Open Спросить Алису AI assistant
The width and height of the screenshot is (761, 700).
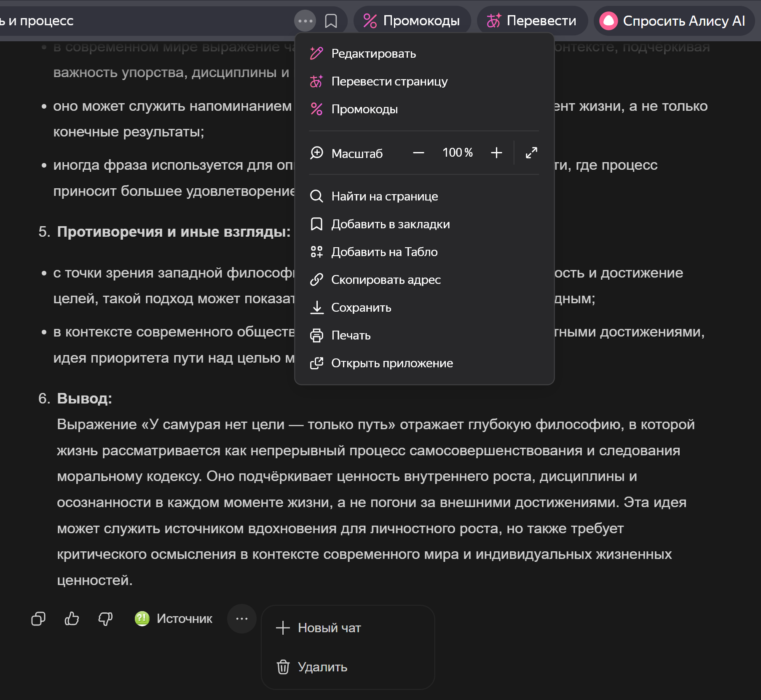pyautogui.click(x=673, y=21)
